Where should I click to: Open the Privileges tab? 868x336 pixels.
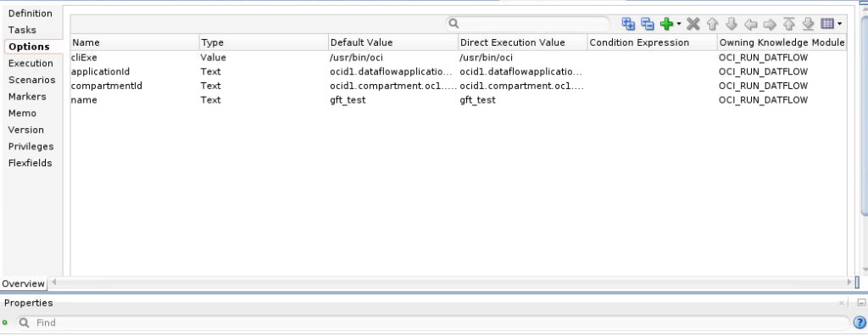click(x=31, y=147)
